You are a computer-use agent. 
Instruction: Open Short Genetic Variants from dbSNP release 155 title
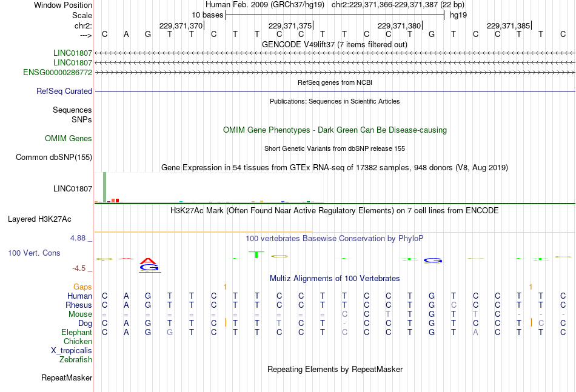(x=335, y=148)
